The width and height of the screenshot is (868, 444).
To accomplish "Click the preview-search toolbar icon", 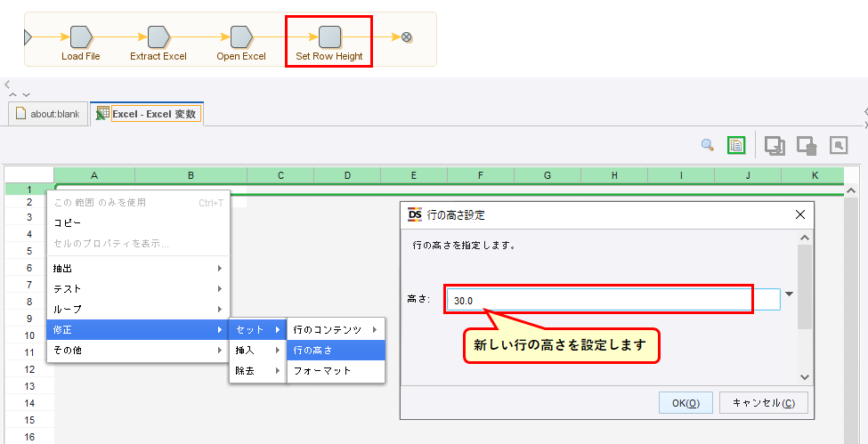I will [x=839, y=145].
